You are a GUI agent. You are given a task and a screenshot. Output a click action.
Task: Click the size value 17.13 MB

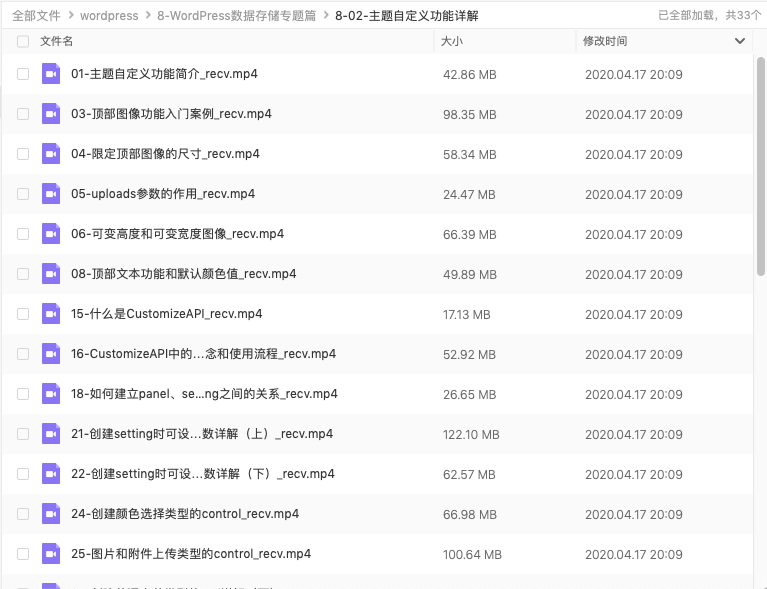click(467, 315)
